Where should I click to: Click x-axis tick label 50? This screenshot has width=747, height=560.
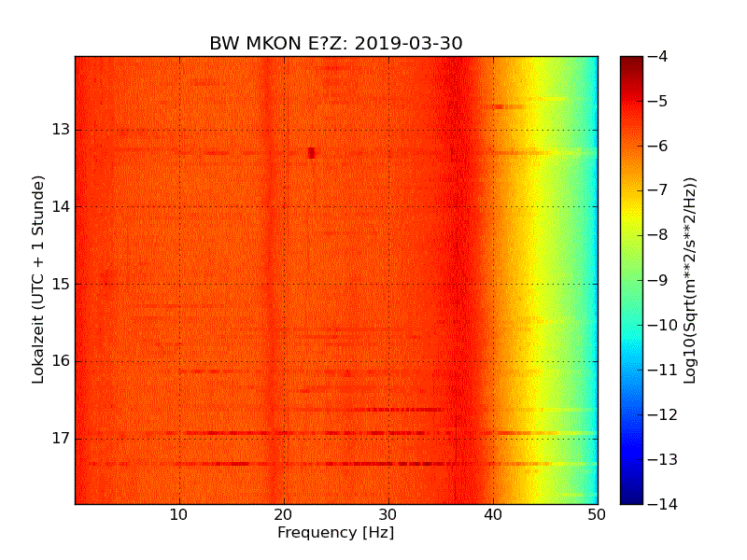597,515
